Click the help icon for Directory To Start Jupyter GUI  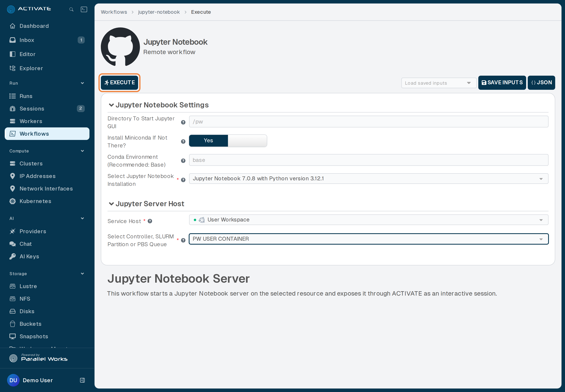click(183, 122)
